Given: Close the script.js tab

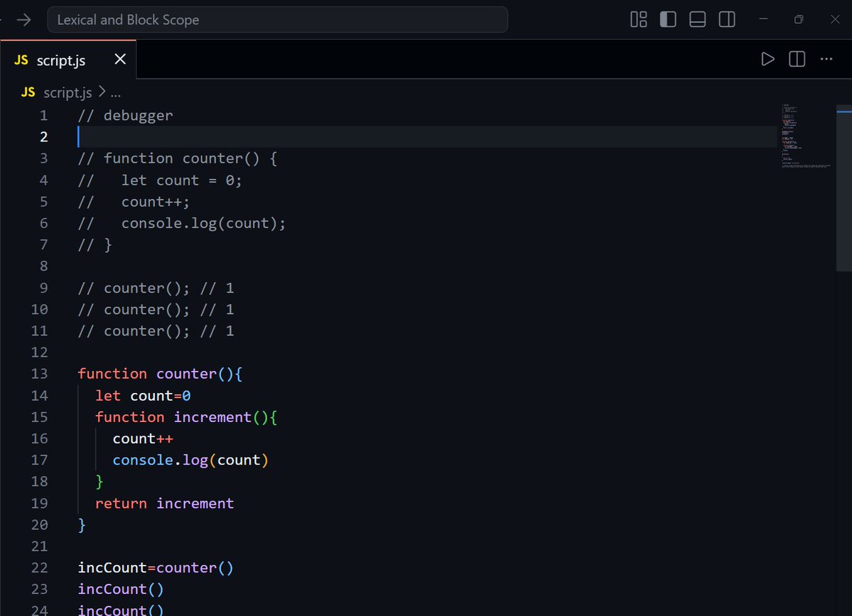Looking at the screenshot, I should [119, 60].
